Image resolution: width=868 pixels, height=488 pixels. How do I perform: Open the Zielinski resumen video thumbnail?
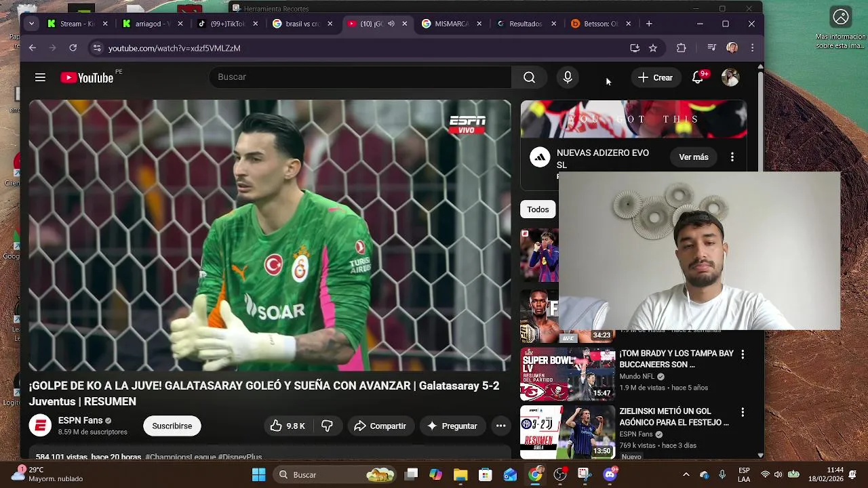point(568,432)
